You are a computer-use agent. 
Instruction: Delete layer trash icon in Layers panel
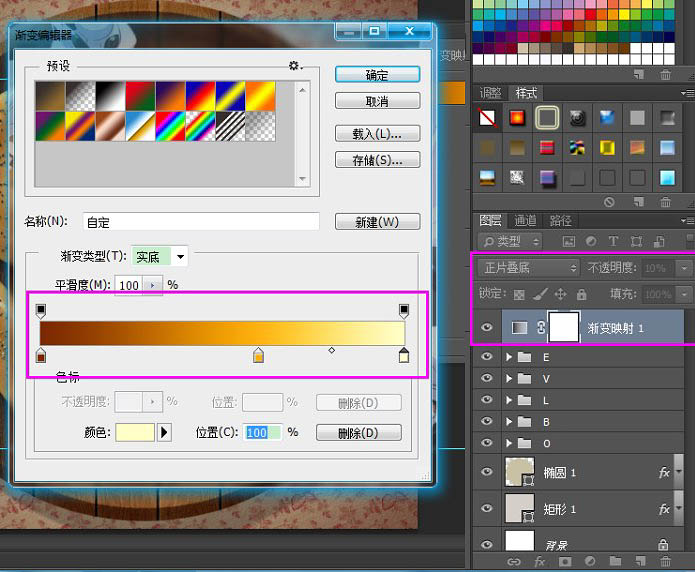click(x=665, y=561)
